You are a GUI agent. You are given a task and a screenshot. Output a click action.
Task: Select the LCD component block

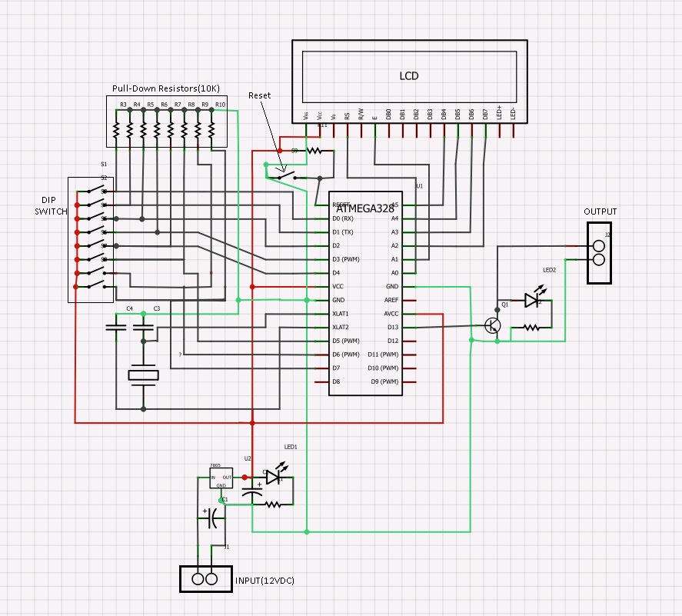click(409, 76)
